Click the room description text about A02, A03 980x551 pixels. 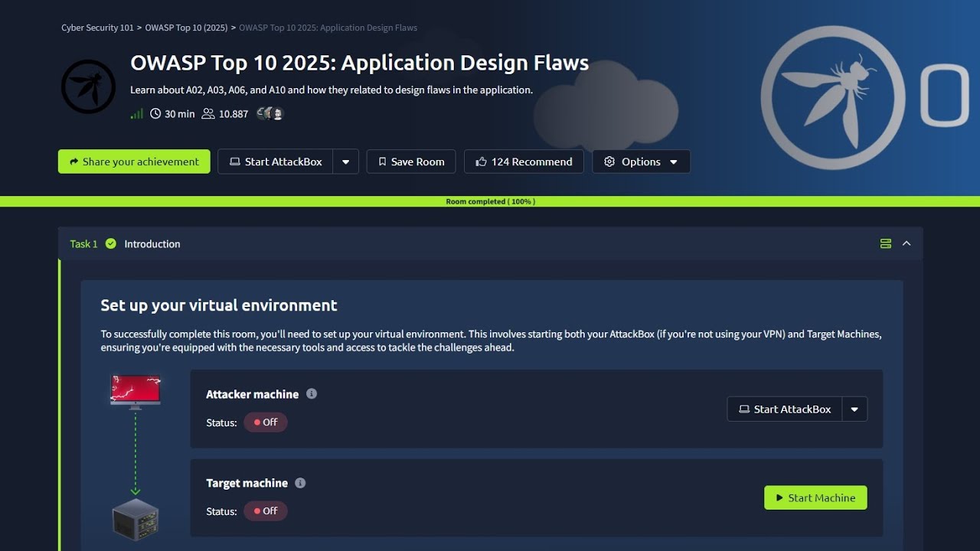[x=332, y=90]
